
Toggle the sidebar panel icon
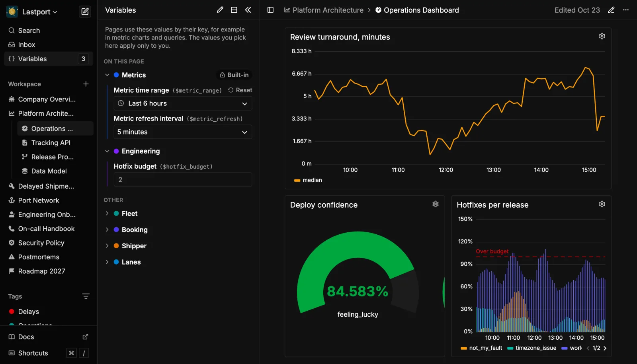coord(270,10)
